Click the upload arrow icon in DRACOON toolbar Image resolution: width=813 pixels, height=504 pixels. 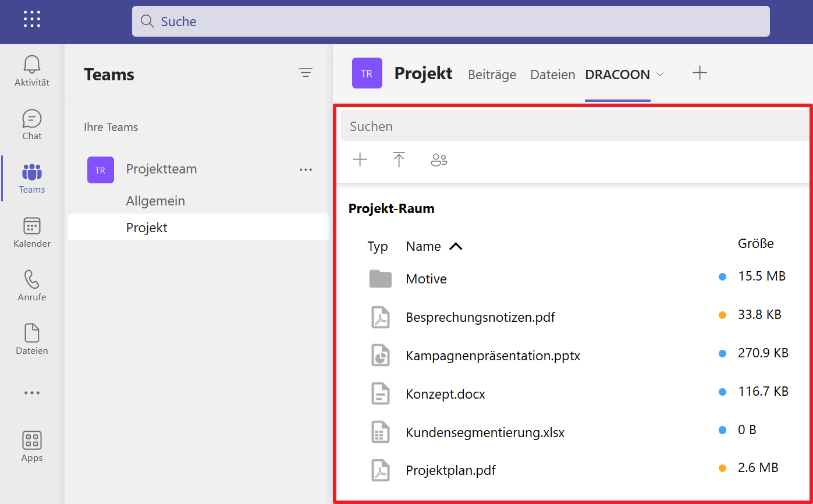(399, 159)
